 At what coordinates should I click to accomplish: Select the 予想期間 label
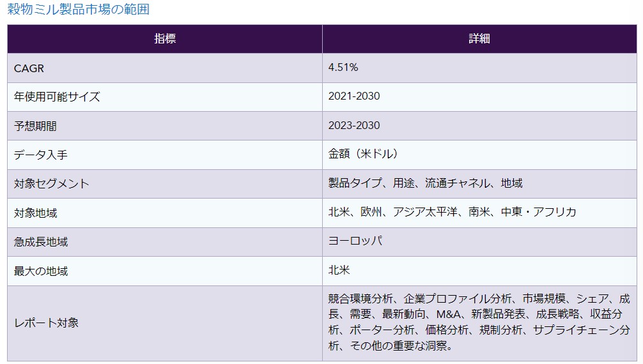coord(35,126)
